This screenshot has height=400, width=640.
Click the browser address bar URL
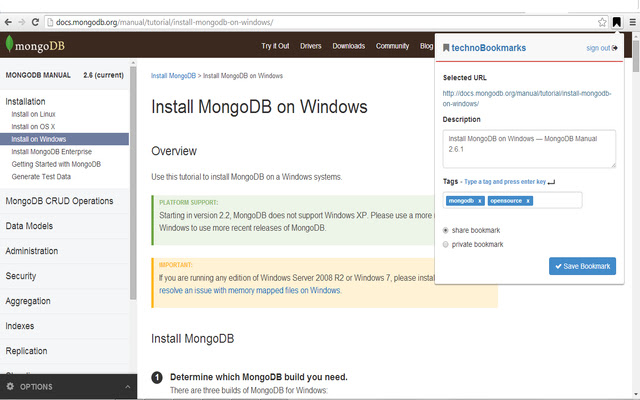pyautogui.click(x=164, y=22)
